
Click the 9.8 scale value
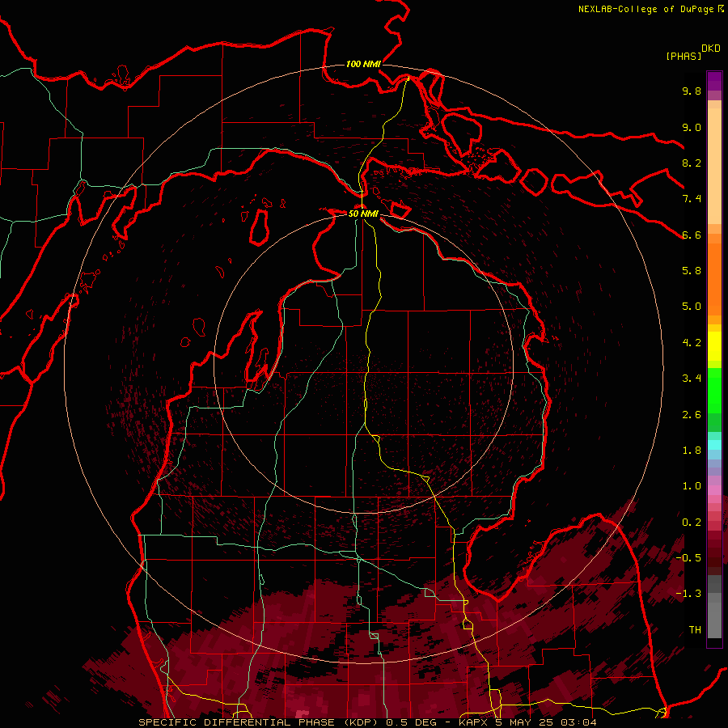[692, 91]
